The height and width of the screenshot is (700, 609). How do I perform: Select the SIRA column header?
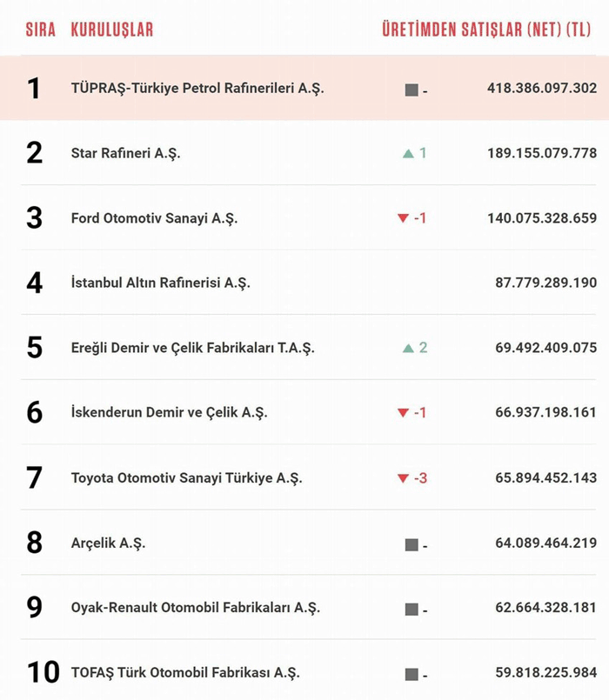pos(41,30)
